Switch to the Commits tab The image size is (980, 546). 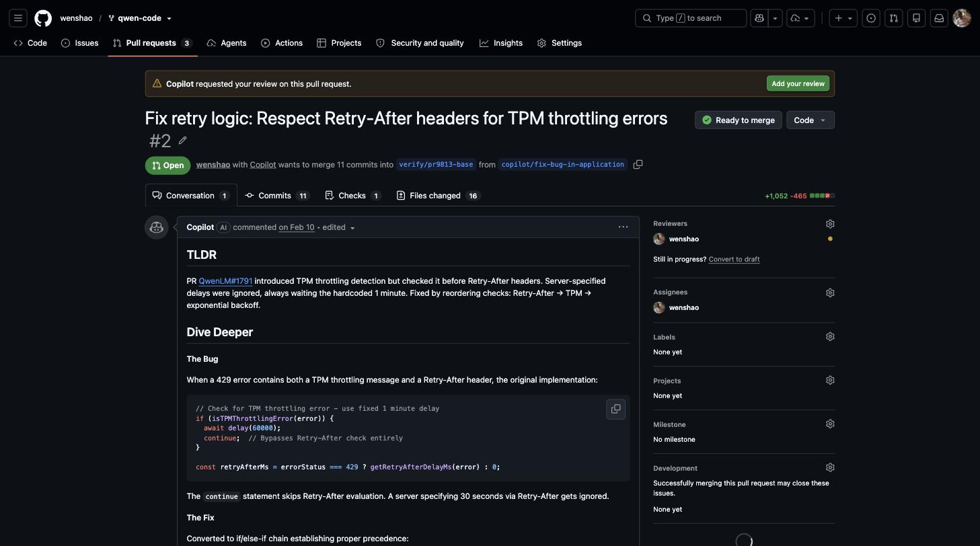click(x=276, y=196)
